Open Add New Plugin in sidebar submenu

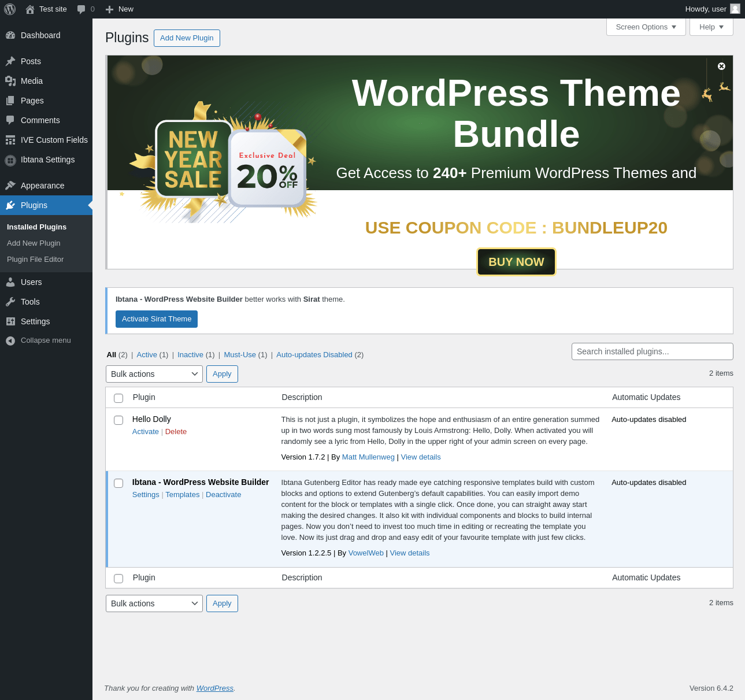coord(34,243)
